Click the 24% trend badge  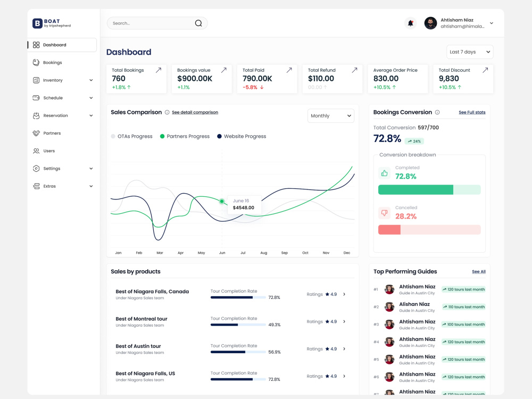pyautogui.click(x=414, y=141)
